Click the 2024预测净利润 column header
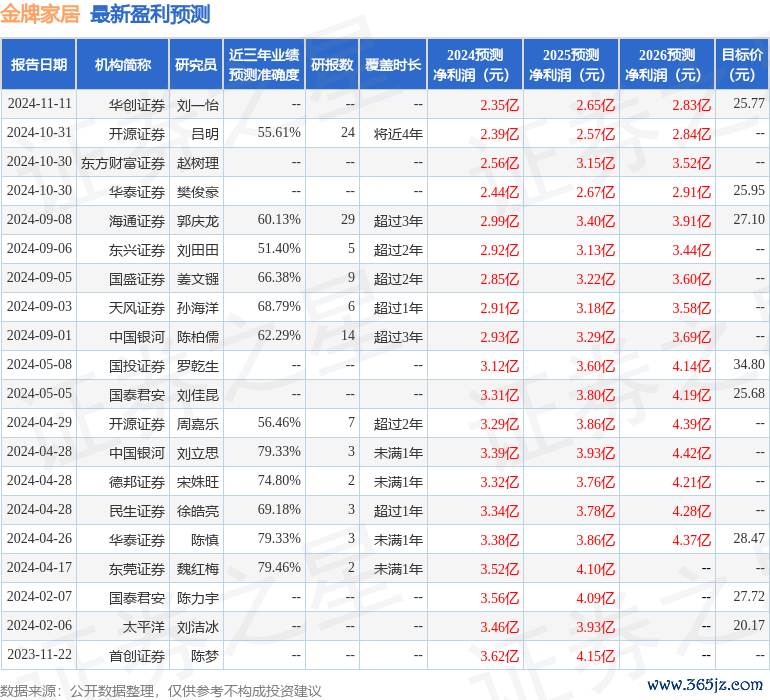The height and width of the screenshot is (700, 770). 475,65
